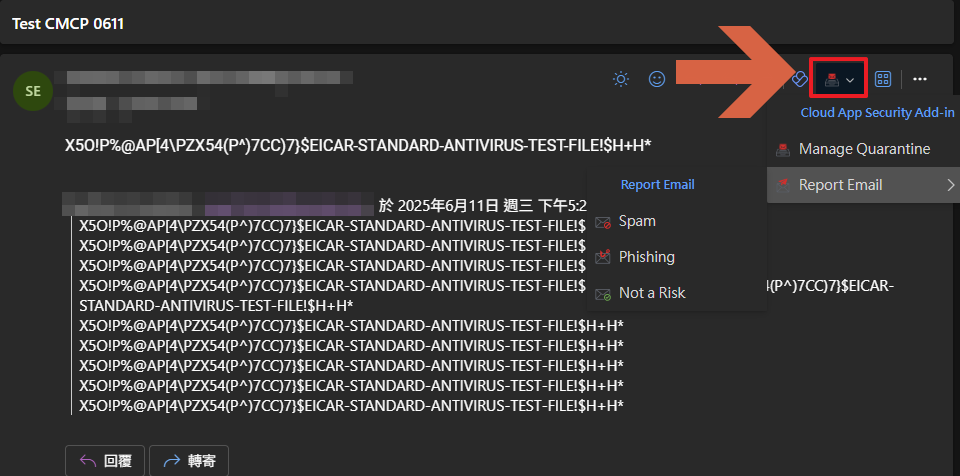This screenshot has height=476, width=960.
Task: Open the Apps grid icon
Action: point(883,79)
